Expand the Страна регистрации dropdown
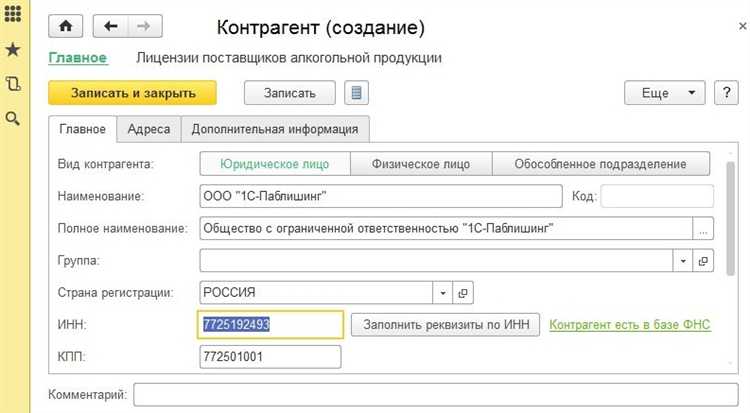This screenshot has width=750, height=413. tap(442, 293)
